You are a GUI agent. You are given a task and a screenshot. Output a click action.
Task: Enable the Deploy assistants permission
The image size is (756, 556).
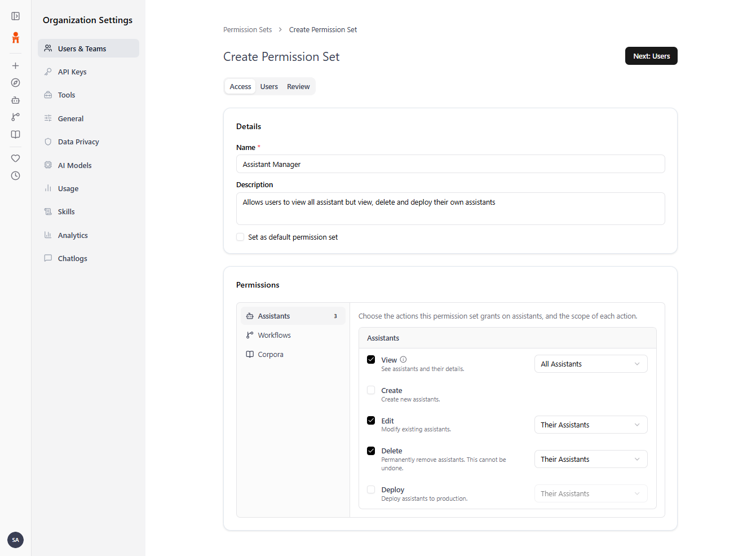tap(371, 489)
